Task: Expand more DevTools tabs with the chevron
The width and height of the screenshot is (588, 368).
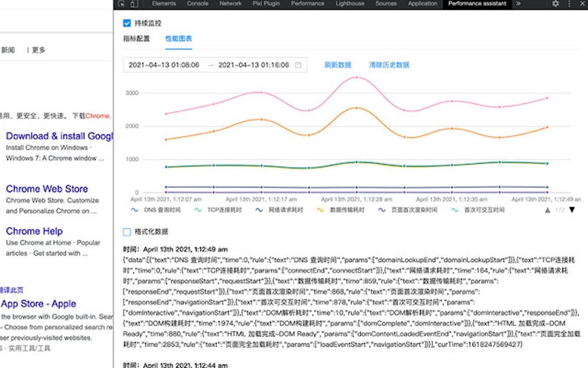Action: pyautogui.click(x=518, y=3)
